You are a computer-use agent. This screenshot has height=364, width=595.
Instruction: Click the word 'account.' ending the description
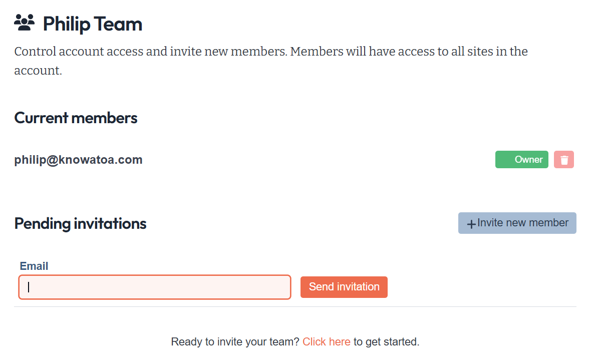[x=38, y=71]
